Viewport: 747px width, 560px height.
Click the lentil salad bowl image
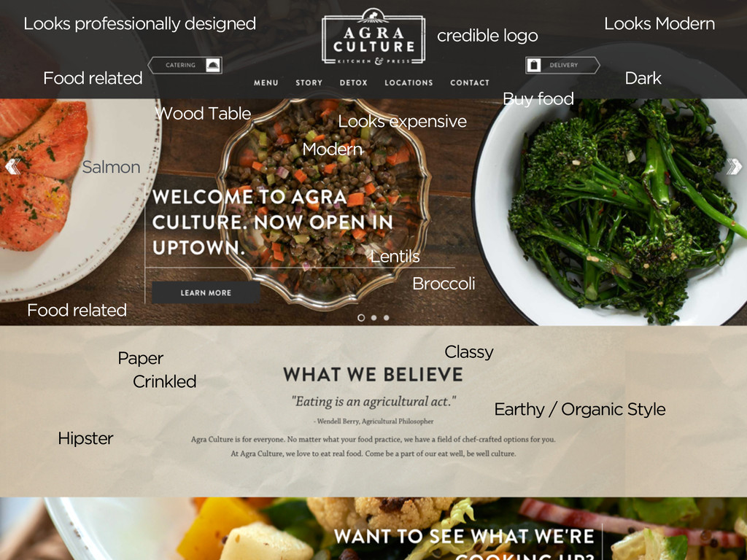coord(325,203)
